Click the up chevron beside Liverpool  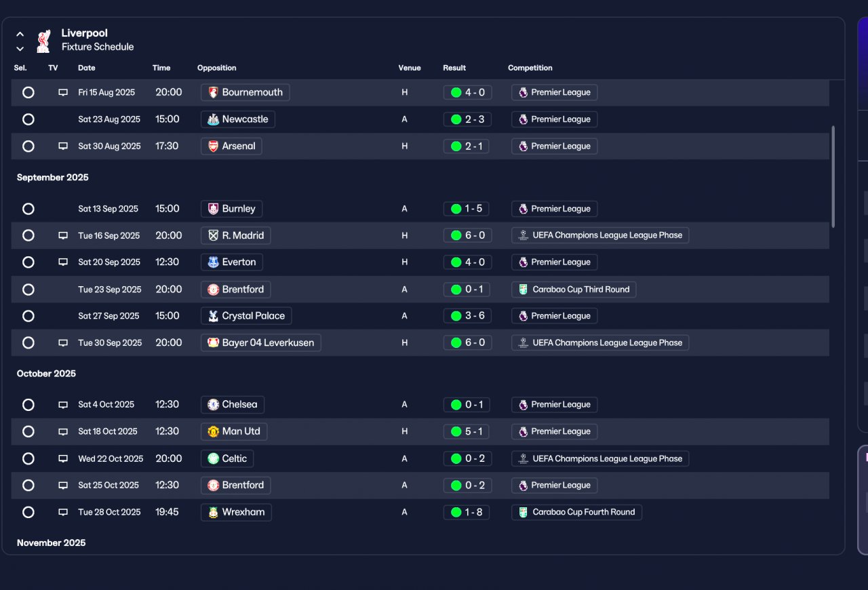click(20, 34)
